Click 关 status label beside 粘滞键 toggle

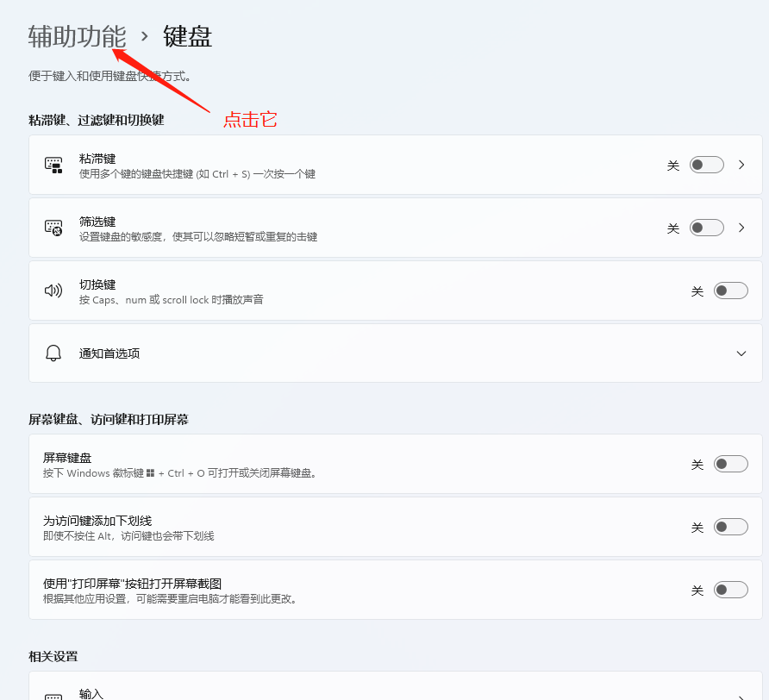(x=673, y=166)
